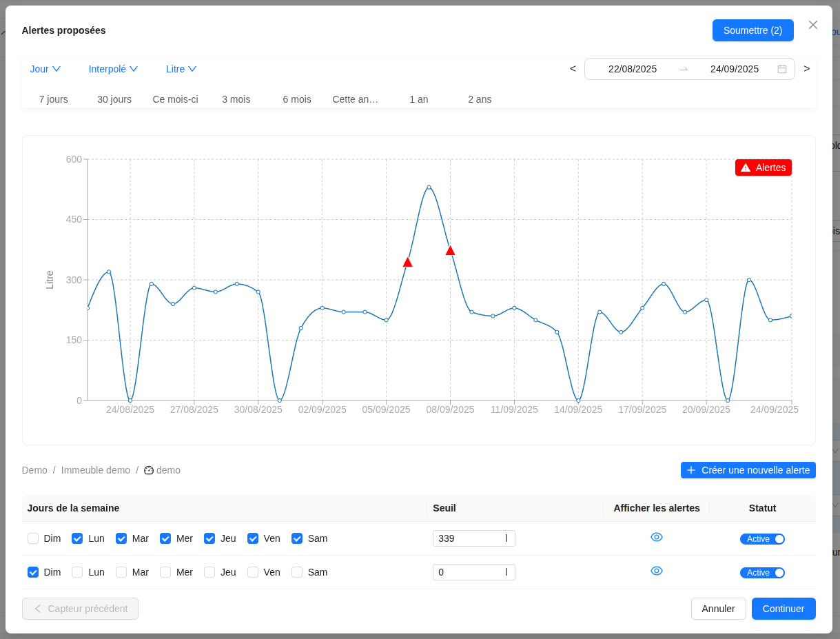The width and height of the screenshot is (840, 639).
Task: Click the first red alert triangle marker
Action: 407,262
